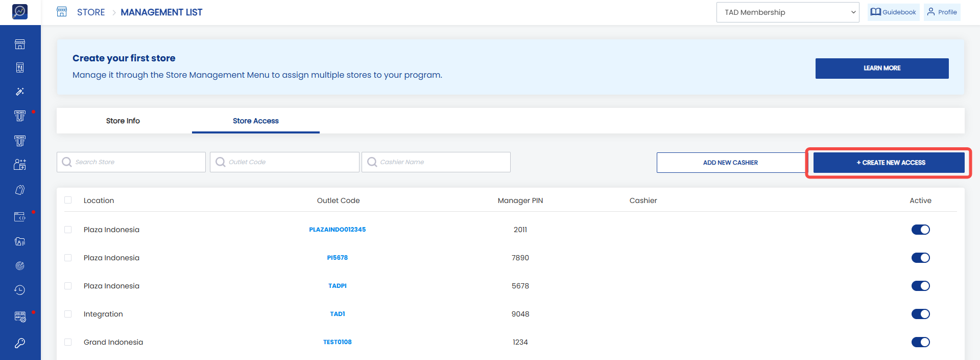Click the magnifier icon in the Search Store field

[x=67, y=162]
